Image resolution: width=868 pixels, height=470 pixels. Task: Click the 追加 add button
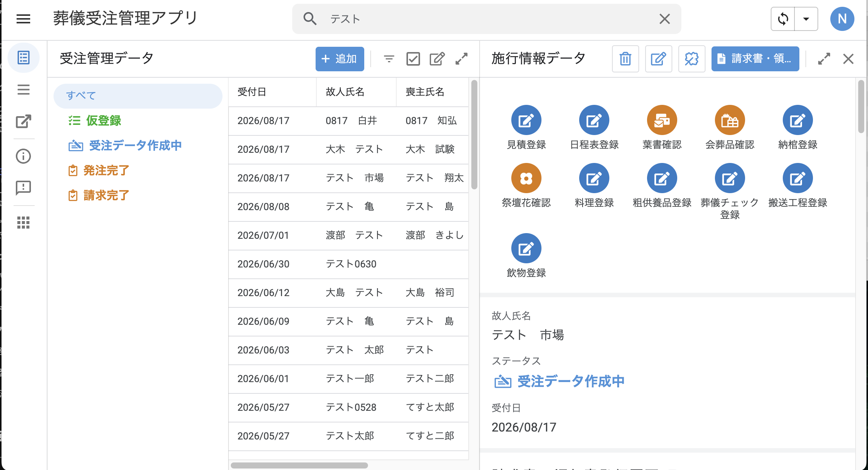coord(340,59)
